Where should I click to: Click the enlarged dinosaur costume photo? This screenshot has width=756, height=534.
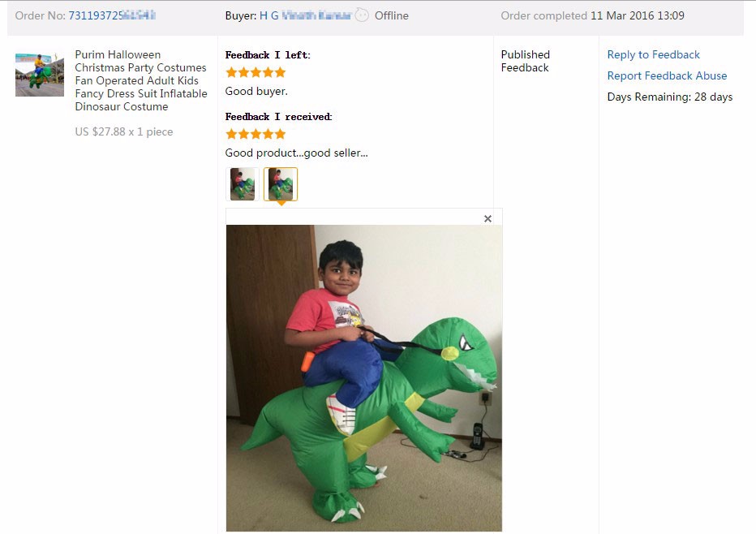[363, 377]
